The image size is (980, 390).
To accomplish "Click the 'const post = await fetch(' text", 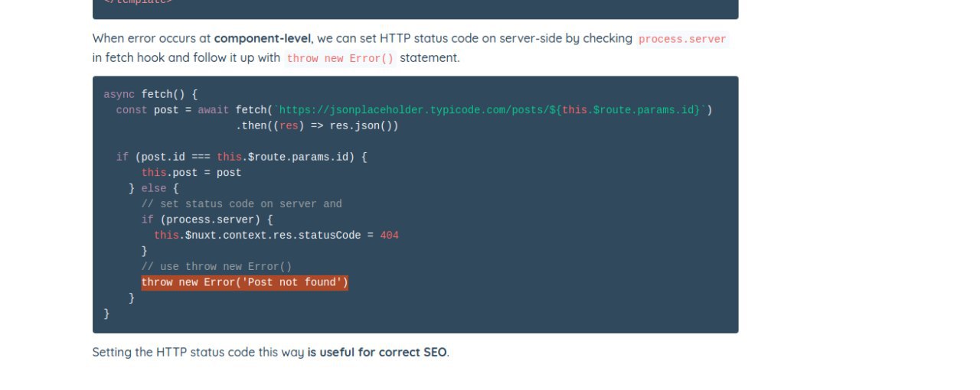I will (194, 110).
